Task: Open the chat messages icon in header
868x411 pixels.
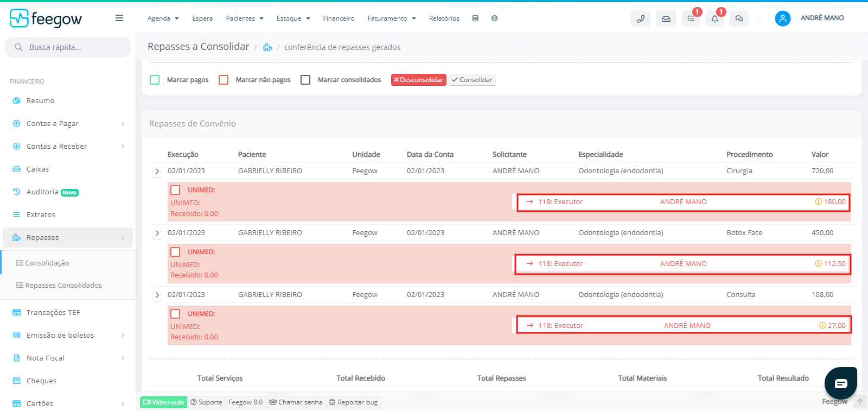Action: coord(739,18)
